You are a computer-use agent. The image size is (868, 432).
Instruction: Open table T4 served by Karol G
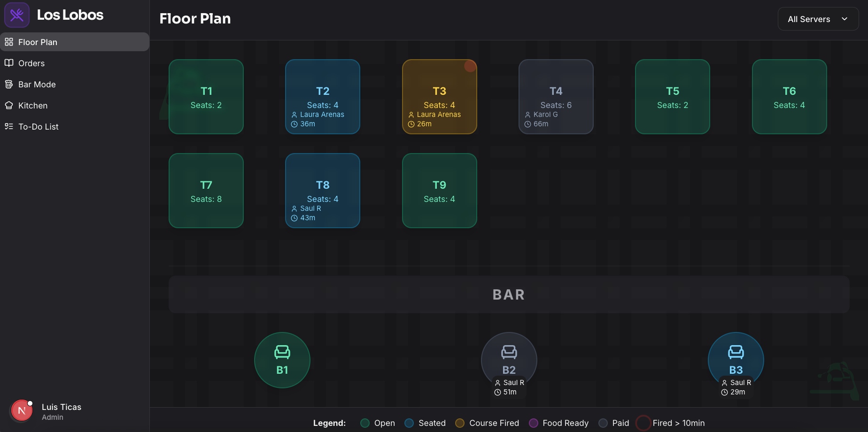coord(556,97)
